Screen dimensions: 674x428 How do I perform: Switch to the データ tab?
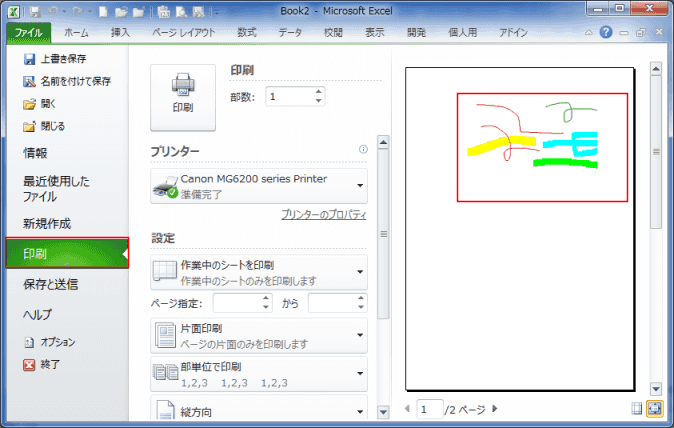tap(290, 33)
